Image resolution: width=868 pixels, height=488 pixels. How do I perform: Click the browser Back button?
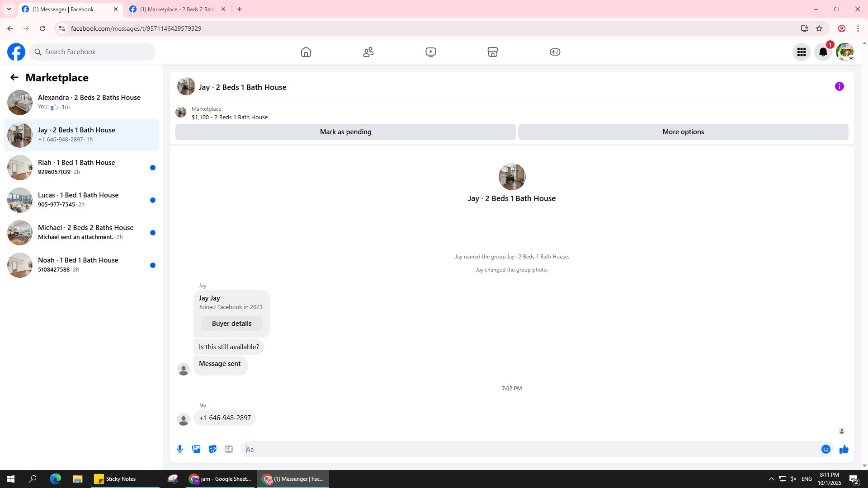pos(10,28)
